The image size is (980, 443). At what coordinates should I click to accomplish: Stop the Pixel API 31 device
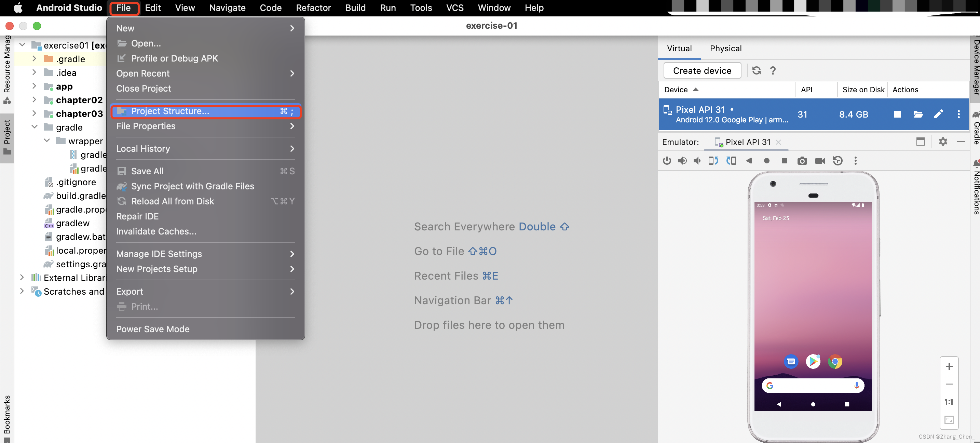[897, 114]
